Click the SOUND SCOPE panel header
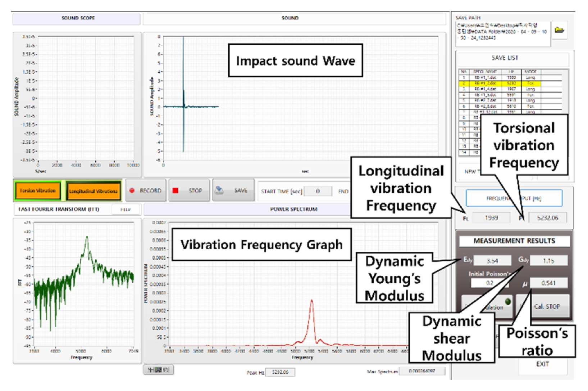588x391 pixels. [x=77, y=18]
